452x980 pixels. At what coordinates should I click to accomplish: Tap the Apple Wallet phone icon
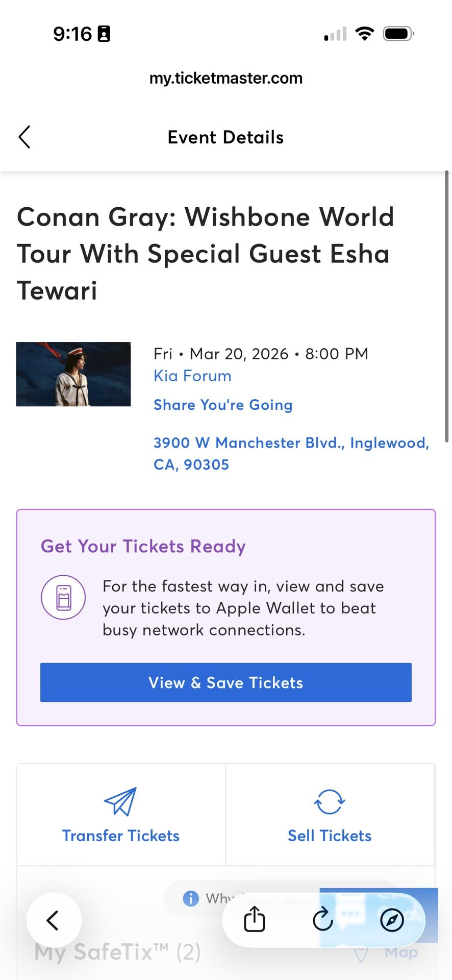click(x=63, y=597)
